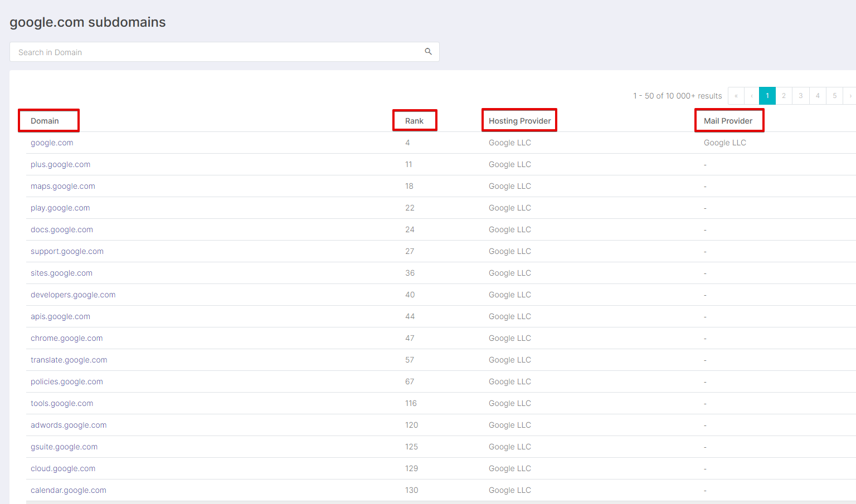Select the active page 1 button

[x=767, y=96]
